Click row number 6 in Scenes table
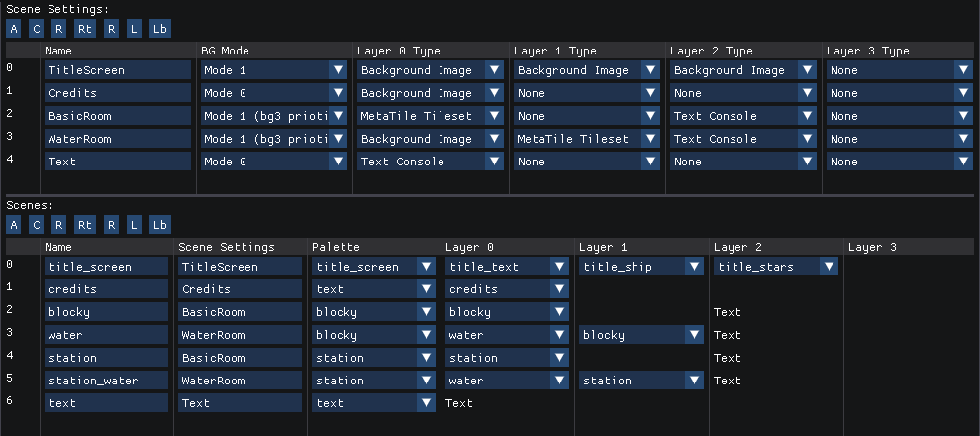 pos(9,400)
